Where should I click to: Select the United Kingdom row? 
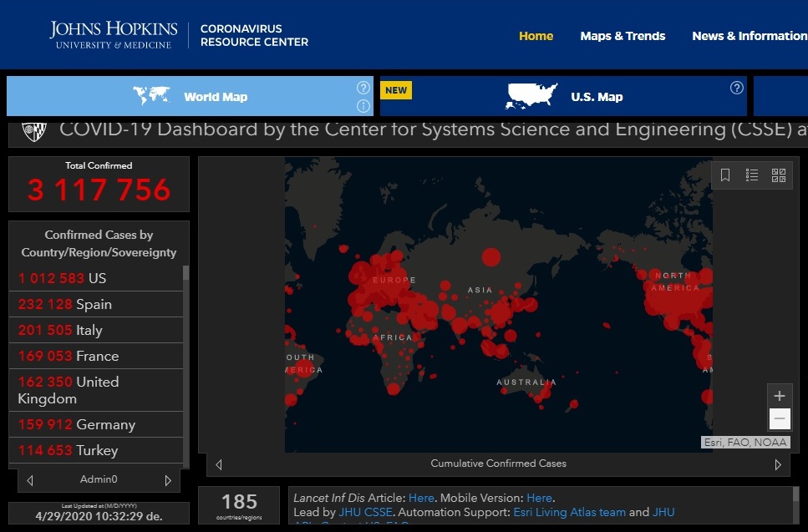pyautogui.click(x=96, y=390)
